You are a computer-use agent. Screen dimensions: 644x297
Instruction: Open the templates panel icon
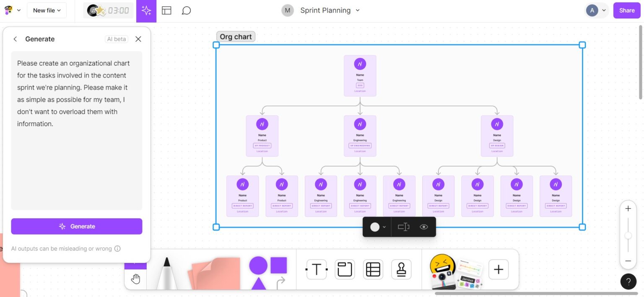point(166,10)
